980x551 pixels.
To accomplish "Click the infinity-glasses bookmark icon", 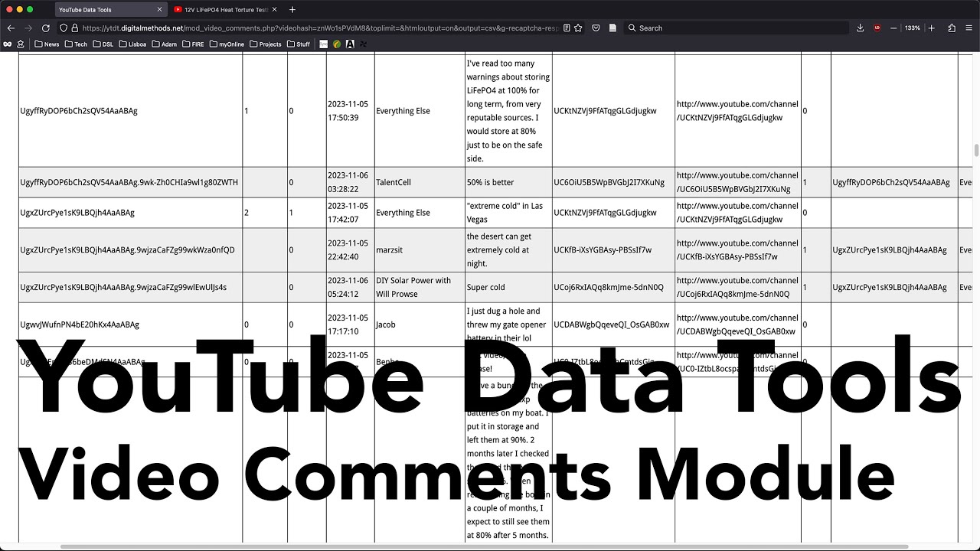I will click(7, 44).
